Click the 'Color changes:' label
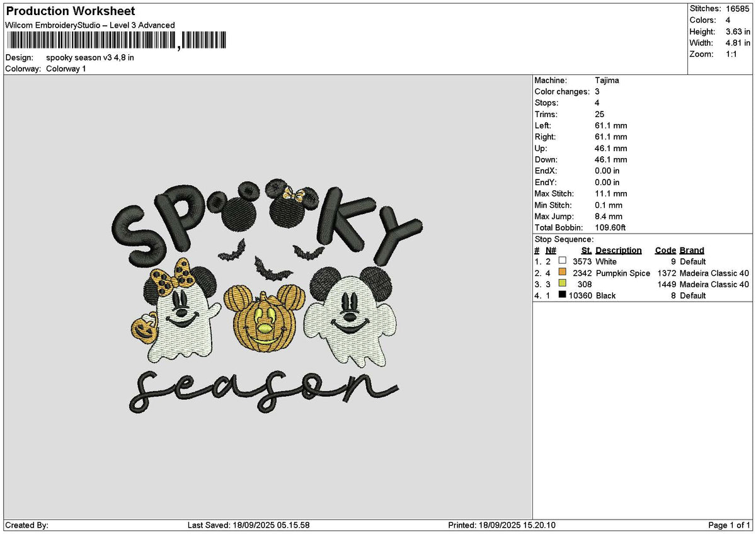Image resolution: width=756 pixels, height=534 pixels. [562, 92]
